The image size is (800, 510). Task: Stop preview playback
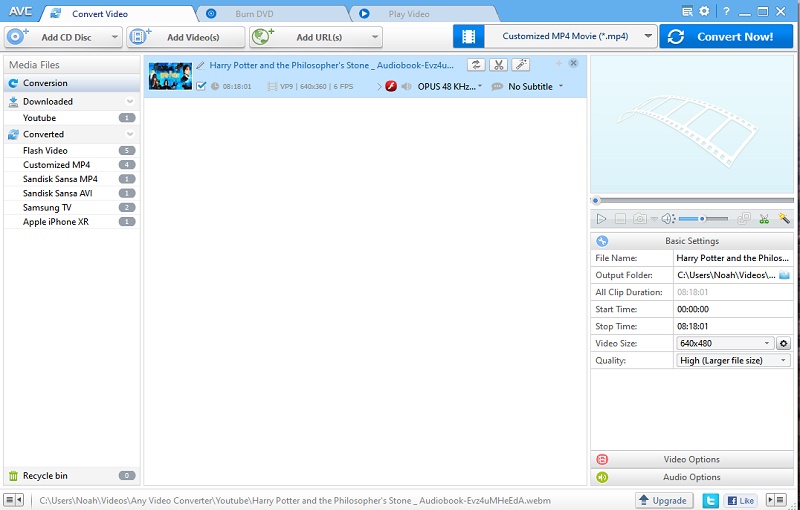620,219
